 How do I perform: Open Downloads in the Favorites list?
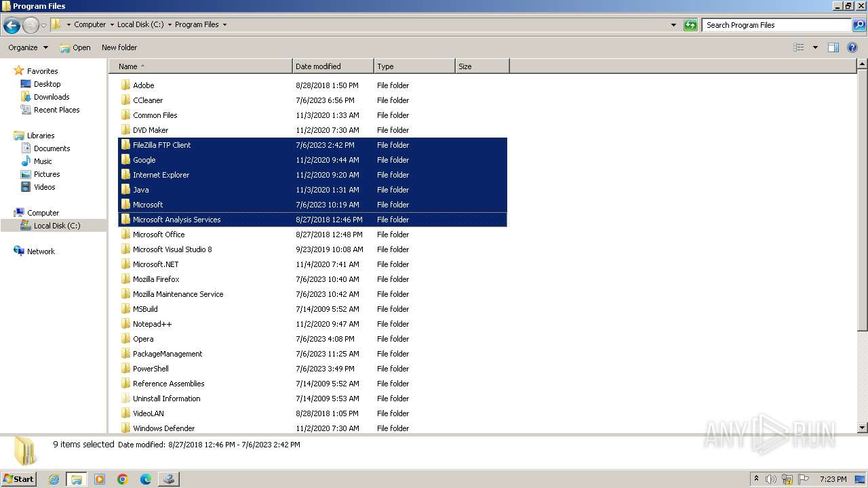click(x=52, y=97)
